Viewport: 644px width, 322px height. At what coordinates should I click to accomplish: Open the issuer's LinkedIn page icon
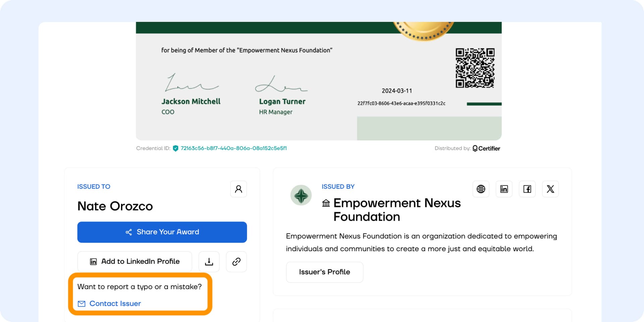click(x=504, y=189)
